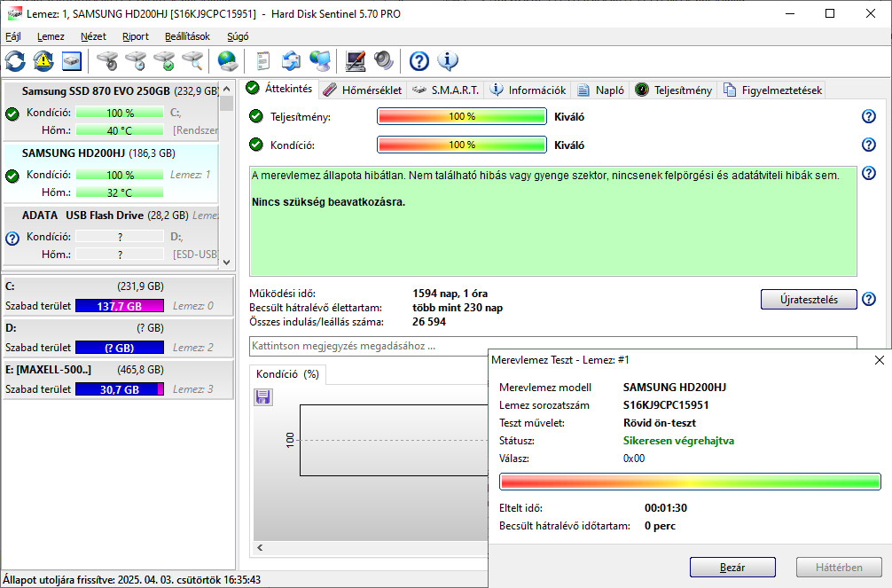Click the C: free space bar 137,7 GB

coord(120,306)
